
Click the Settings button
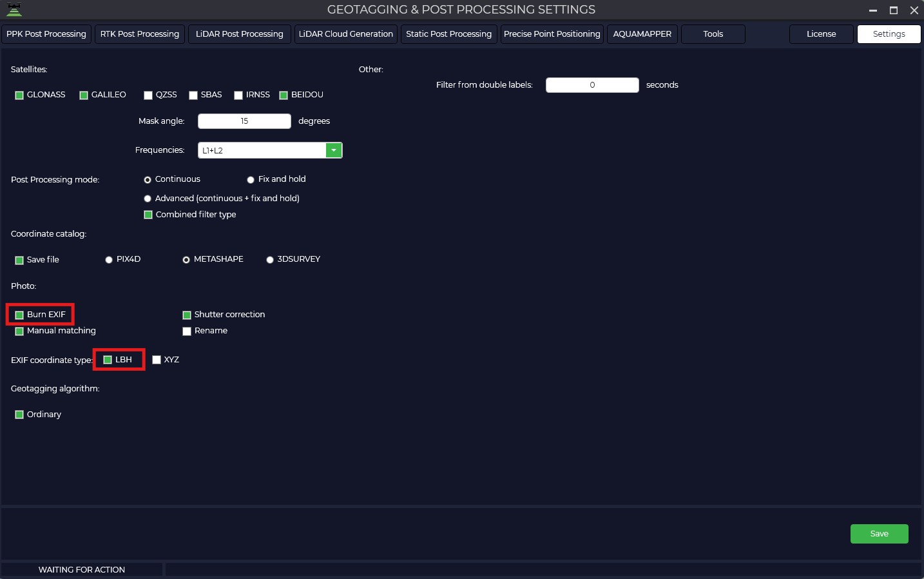click(x=889, y=34)
